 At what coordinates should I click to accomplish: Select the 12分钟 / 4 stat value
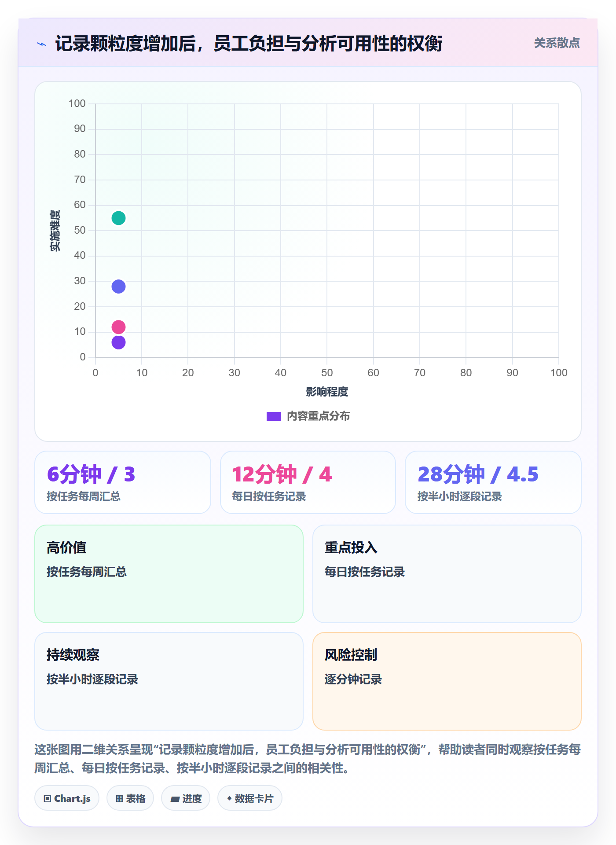[x=282, y=474]
